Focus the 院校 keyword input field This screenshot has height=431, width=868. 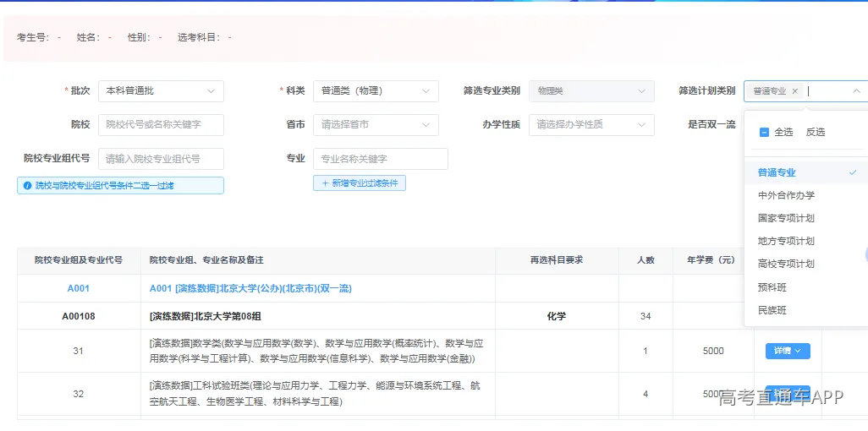point(161,125)
